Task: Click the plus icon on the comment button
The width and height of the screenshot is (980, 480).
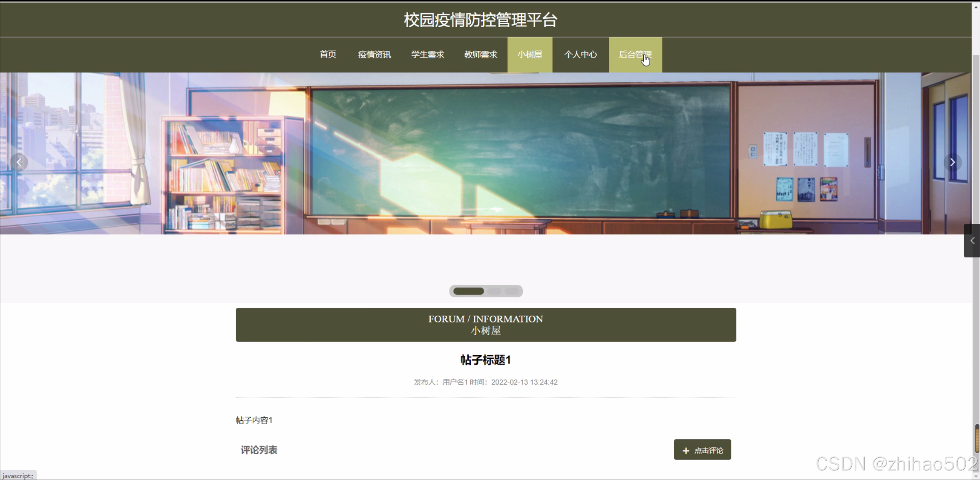Action: (x=686, y=451)
